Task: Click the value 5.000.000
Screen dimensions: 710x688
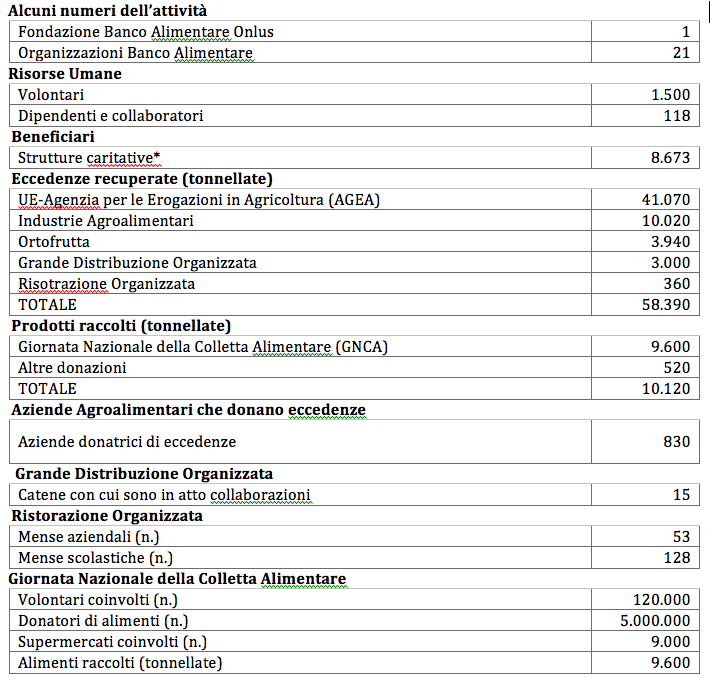Action: click(x=655, y=621)
